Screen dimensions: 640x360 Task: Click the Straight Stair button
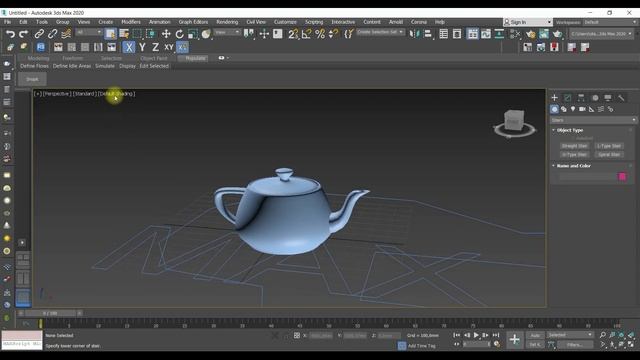[574, 146]
